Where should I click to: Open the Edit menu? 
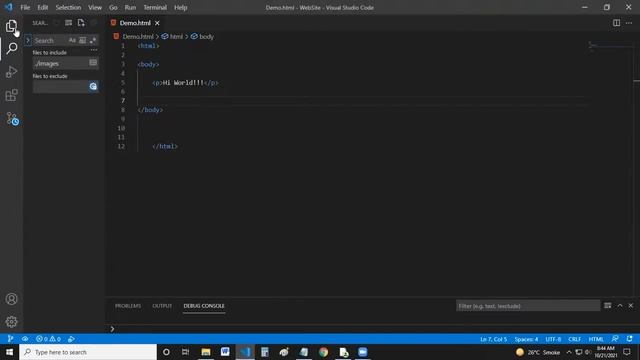click(42, 7)
